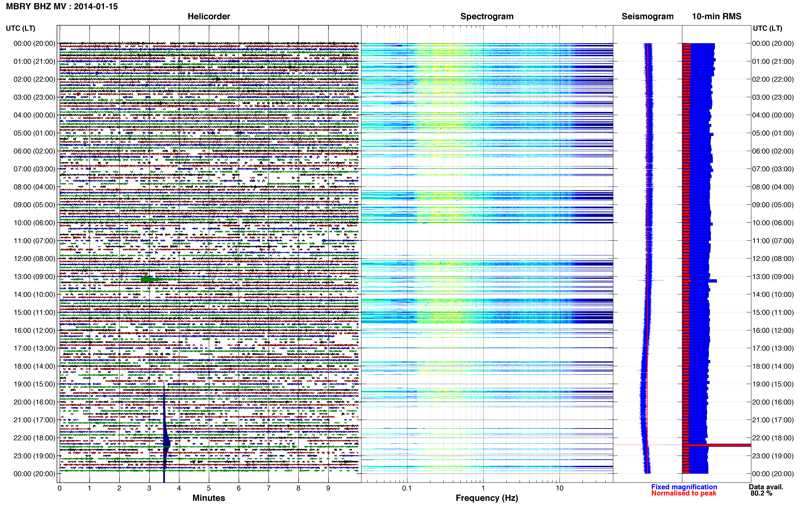Click 09:00 (05:00) on the helicorder time axis
812x508 pixels.
34,205
